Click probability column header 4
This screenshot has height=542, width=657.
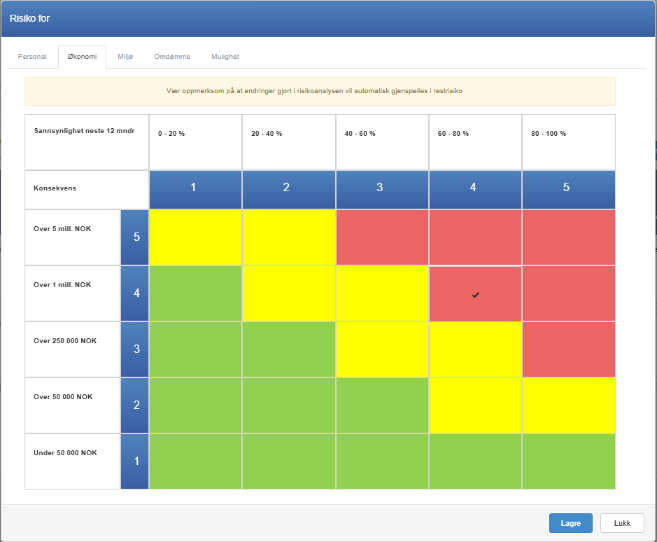pos(475,190)
